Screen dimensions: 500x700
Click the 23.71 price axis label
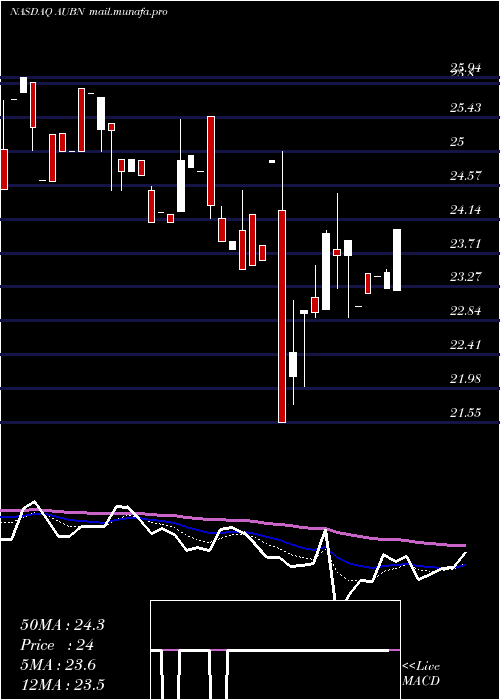click(466, 243)
